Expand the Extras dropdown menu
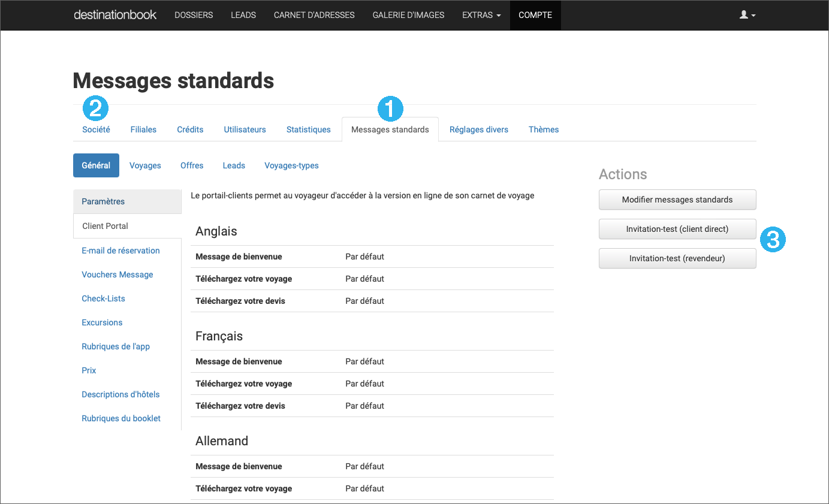 tap(481, 15)
